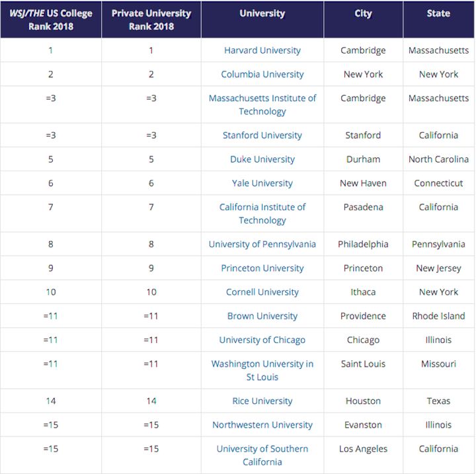This screenshot has height=474, width=476.
Task: Click Massachusetts Institute of Technology link
Action: [x=262, y=104]
